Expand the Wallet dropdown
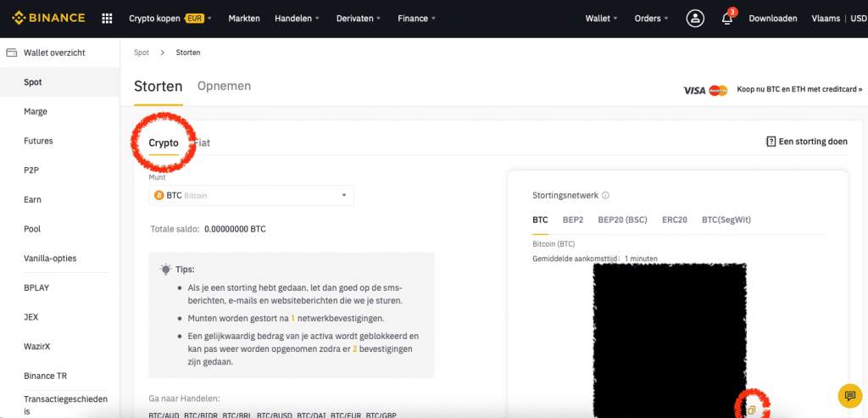Image resolution: width=868 pixels, height=418 pixels. tap(601, 19)
